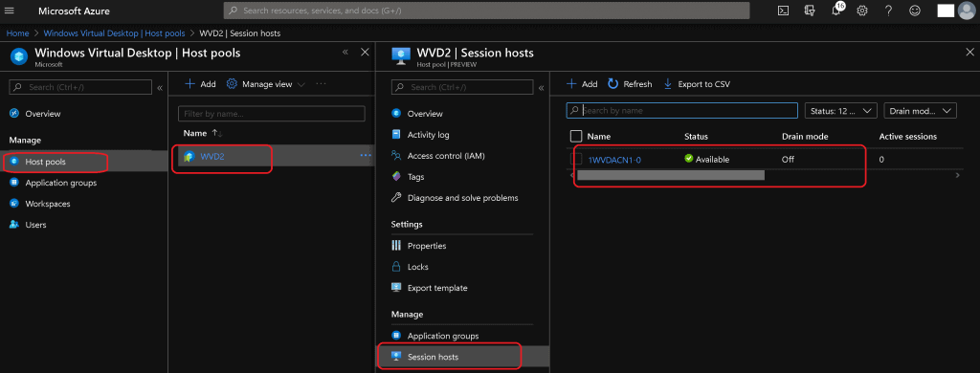
Task: Click the WVD2 host pool icon
Action: [x=189, y=156]
